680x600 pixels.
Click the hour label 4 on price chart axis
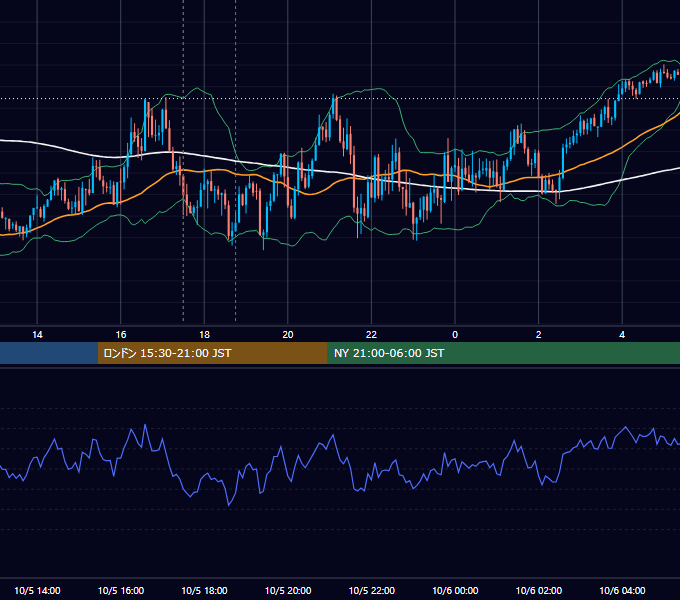click(x=622, y=335)
